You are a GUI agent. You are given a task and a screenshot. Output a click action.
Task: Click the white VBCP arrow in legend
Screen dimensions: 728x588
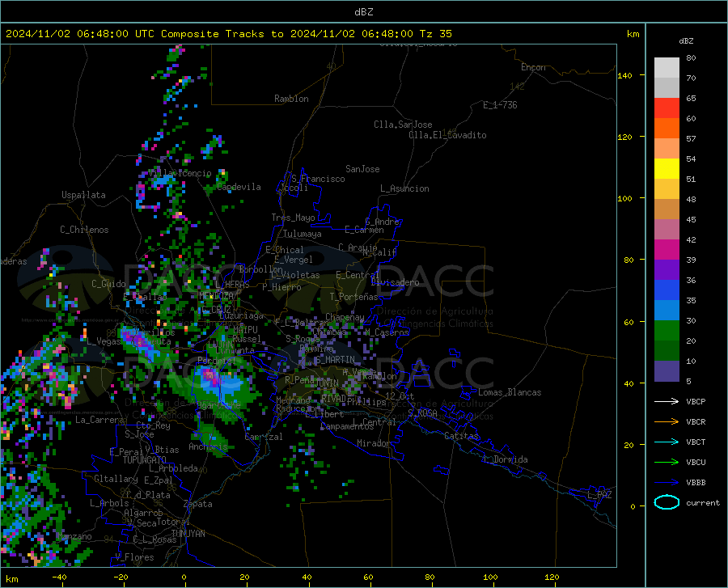(667, 401)
